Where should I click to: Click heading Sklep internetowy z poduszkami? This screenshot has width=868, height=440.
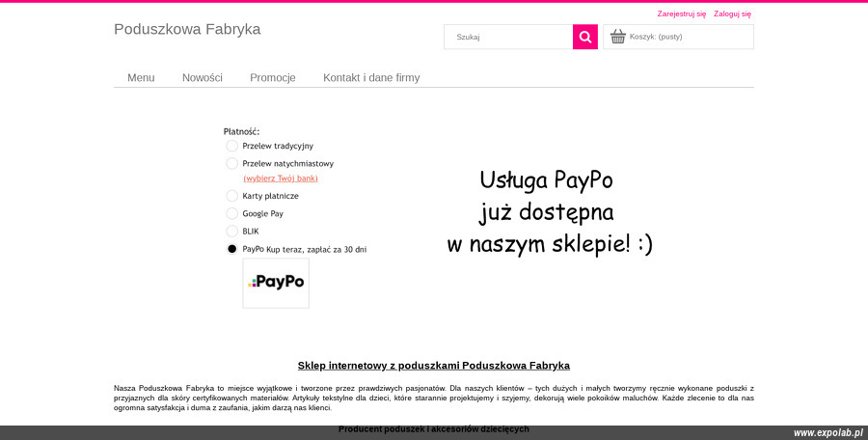(x=433, y=365)
